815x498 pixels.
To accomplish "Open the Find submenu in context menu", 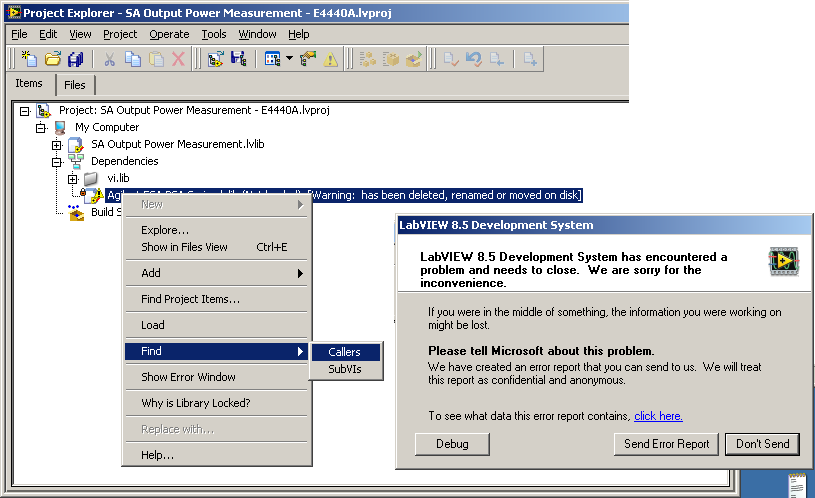I will pyautogui.click(x=216, y=351).
